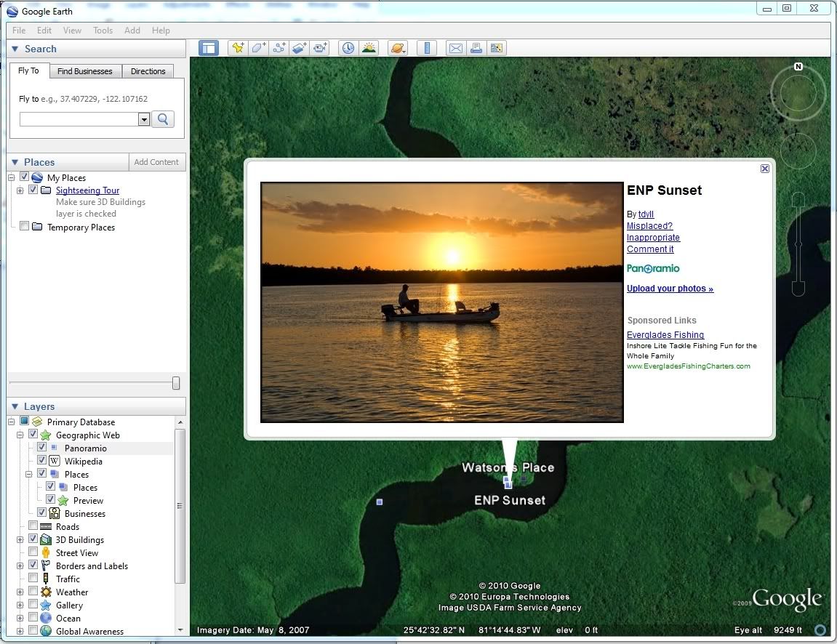The width and height of the screenshot is (837, 644).
Task: Expand the 3D Buildings tree node
Action: (x=20, y=539)
